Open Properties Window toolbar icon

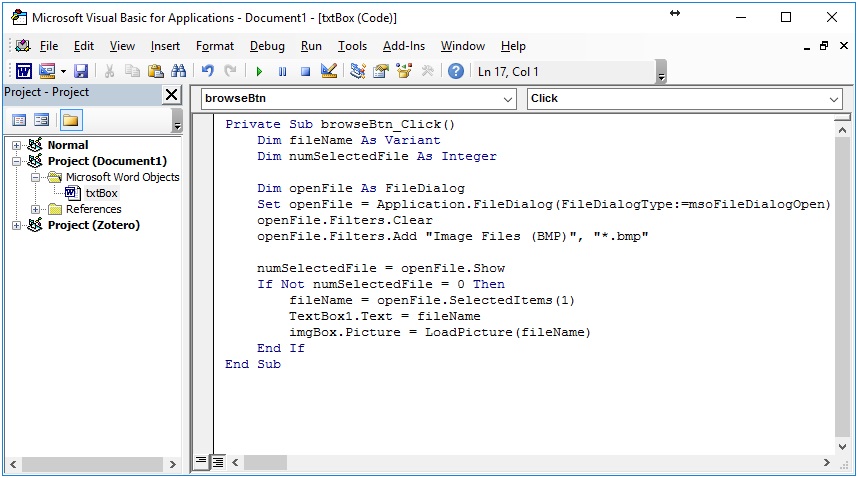(381, 71)
